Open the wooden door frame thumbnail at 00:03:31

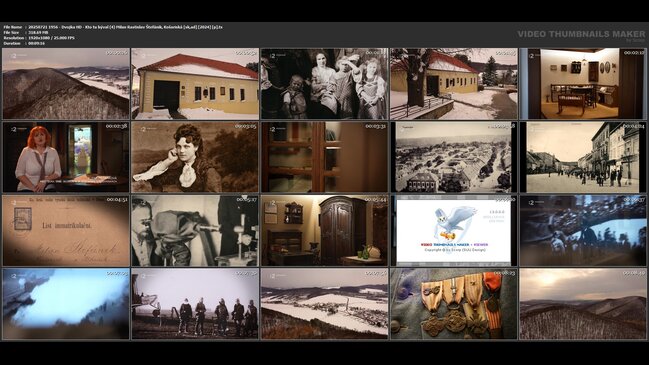pyautogui.click(x=324, y=157)
